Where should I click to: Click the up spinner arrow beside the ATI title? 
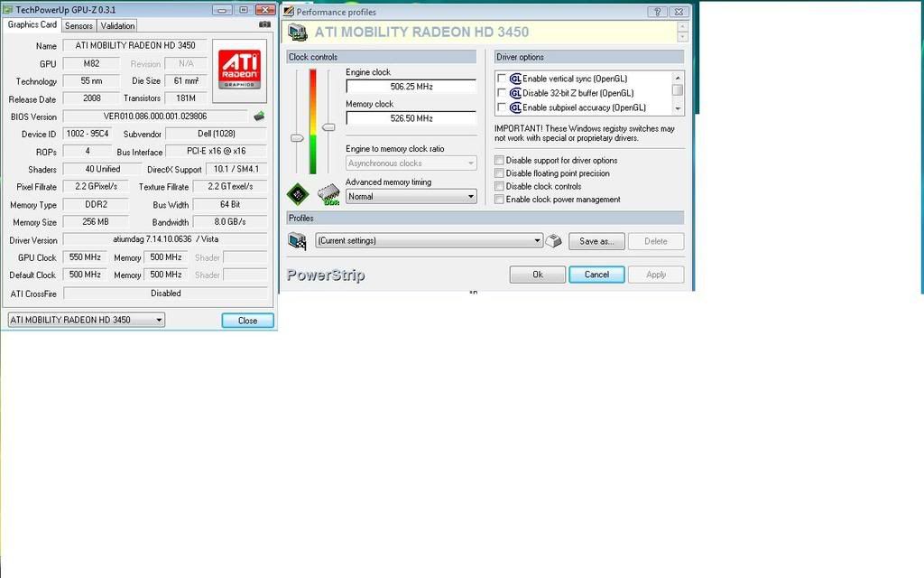683,26
